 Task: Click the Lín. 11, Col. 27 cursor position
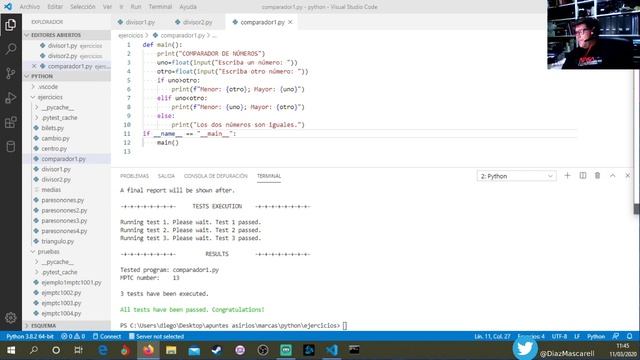pos(492,336)
